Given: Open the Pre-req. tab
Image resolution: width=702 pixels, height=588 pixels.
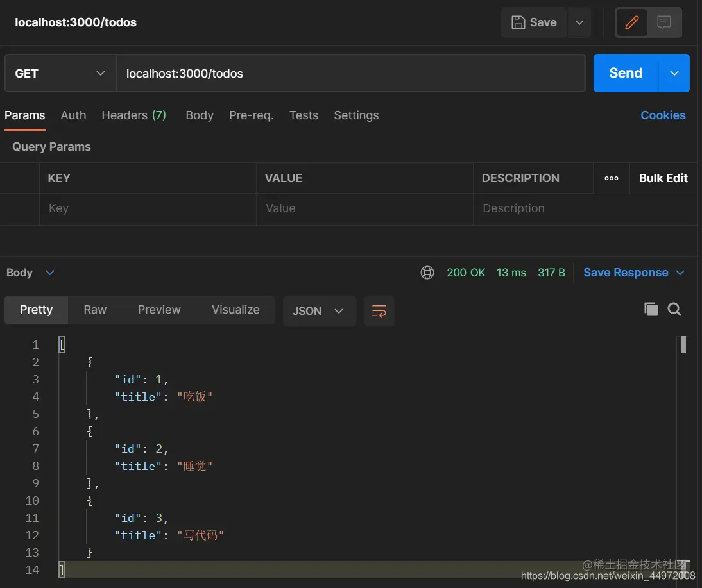Looking at the screenshot, I should (251, 115).
